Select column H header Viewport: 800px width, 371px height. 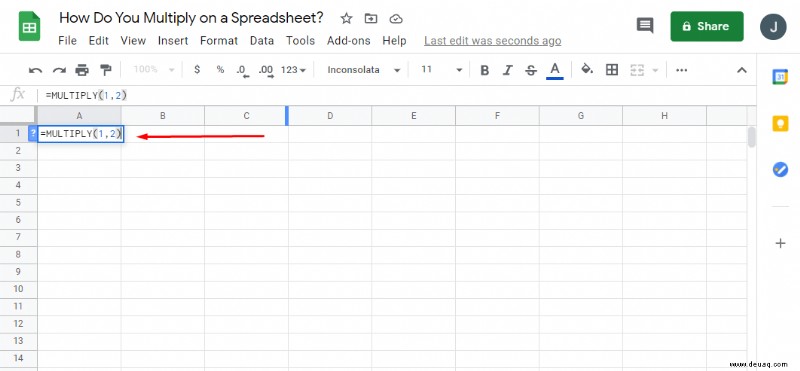click(664, 116)
